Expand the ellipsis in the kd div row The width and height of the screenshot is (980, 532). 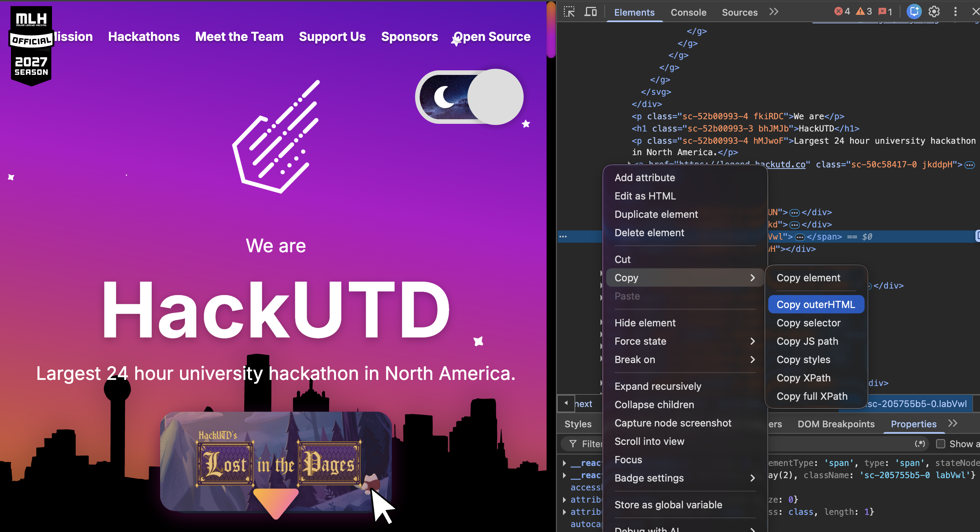point(795,225)
